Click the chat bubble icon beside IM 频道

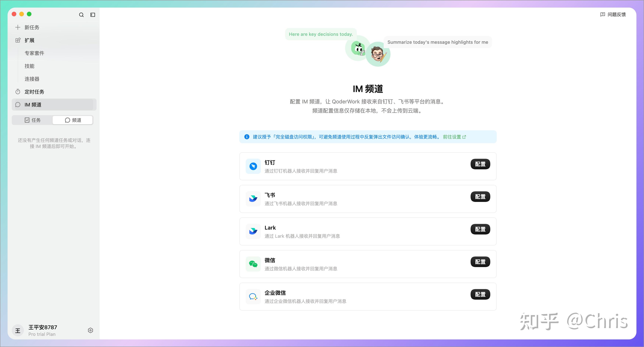pyautogui.click(x=18, y=105)
